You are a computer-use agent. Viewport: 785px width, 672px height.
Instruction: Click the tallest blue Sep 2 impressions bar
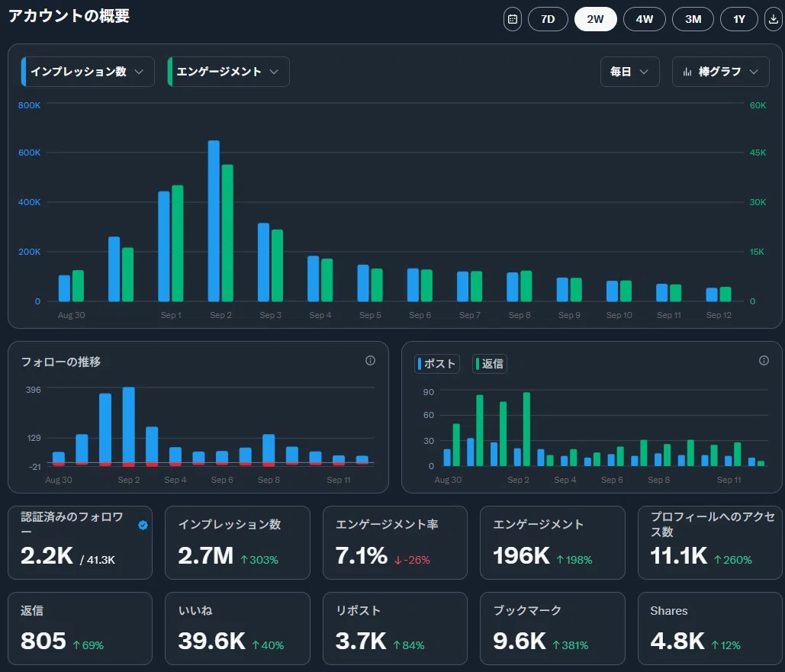[214, 221]
